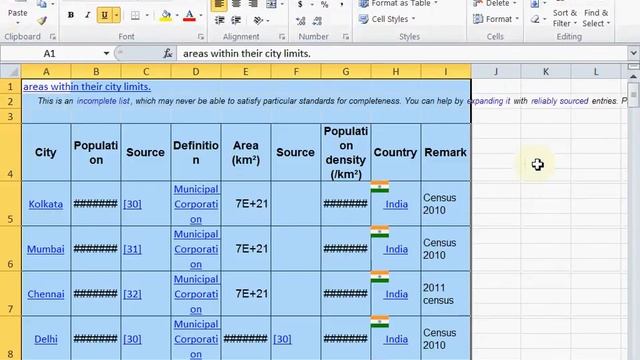Open Cell Styles menu
640x360 pixels.
pos(387,19)
